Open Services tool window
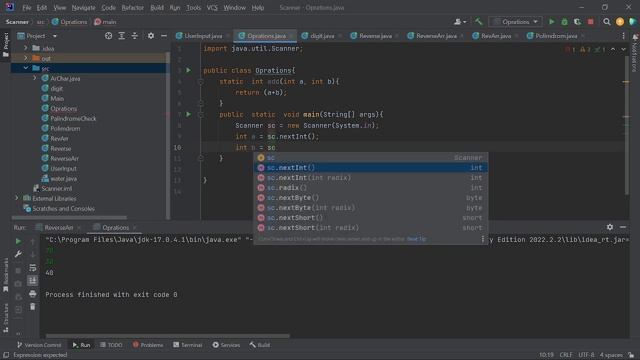This screenshot has width=640, height=360. (x=226, y=345)
